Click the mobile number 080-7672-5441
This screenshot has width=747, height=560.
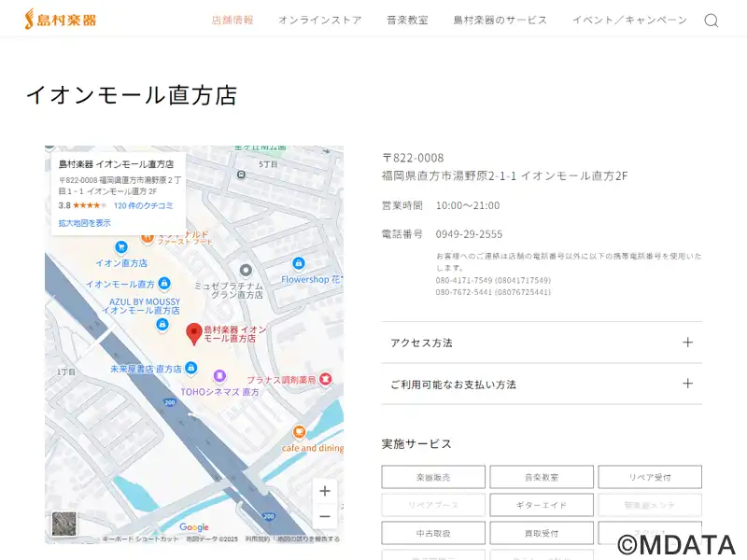tap(464, 292)
